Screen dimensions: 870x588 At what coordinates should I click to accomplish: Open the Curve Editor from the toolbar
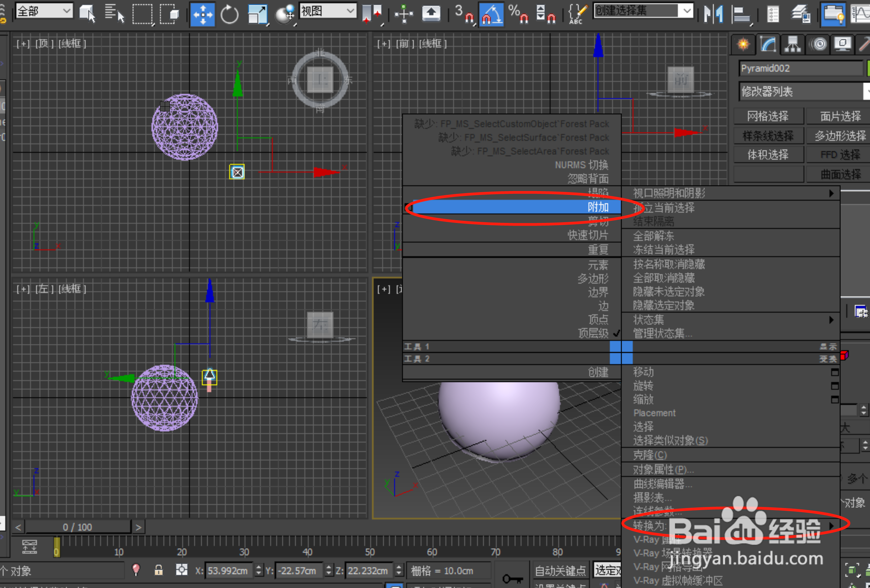863,14
